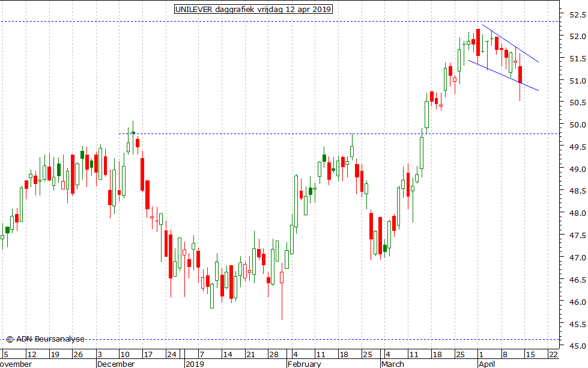The image size is (588, 368).
Task: Click the date label 3 in December
Action: click(x=99, y=355)
